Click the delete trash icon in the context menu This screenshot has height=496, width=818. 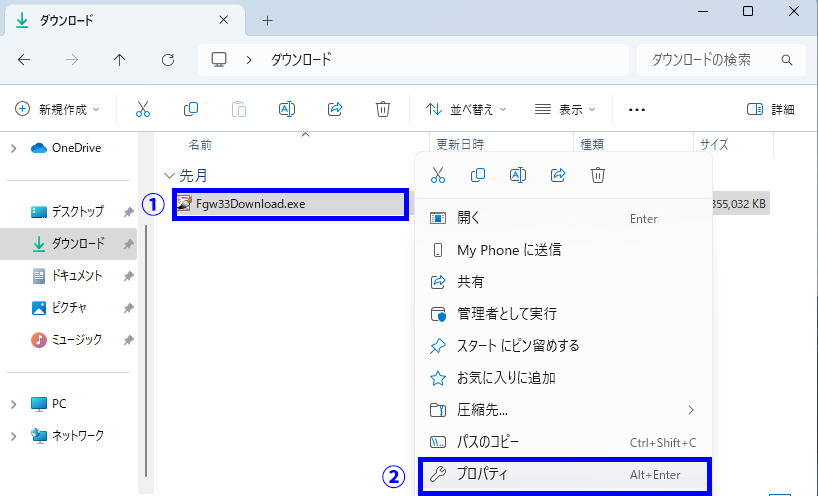[x=598, y=175]
